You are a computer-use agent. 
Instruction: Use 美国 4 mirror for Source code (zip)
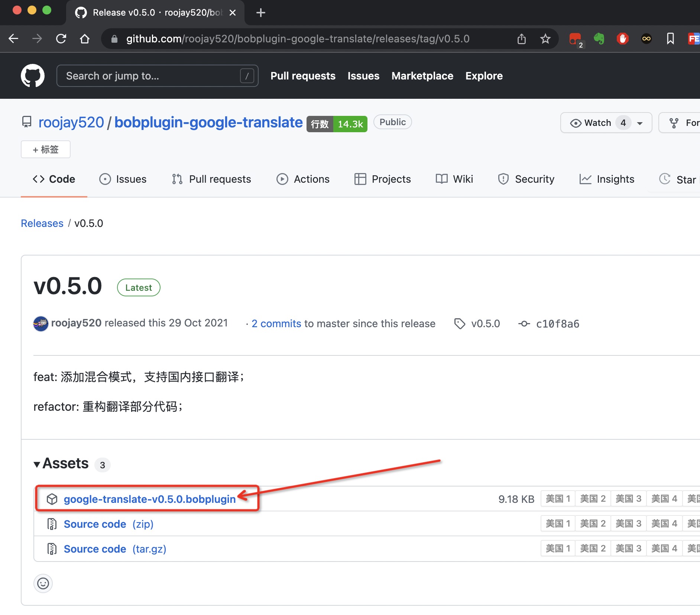tap(664, 523)
